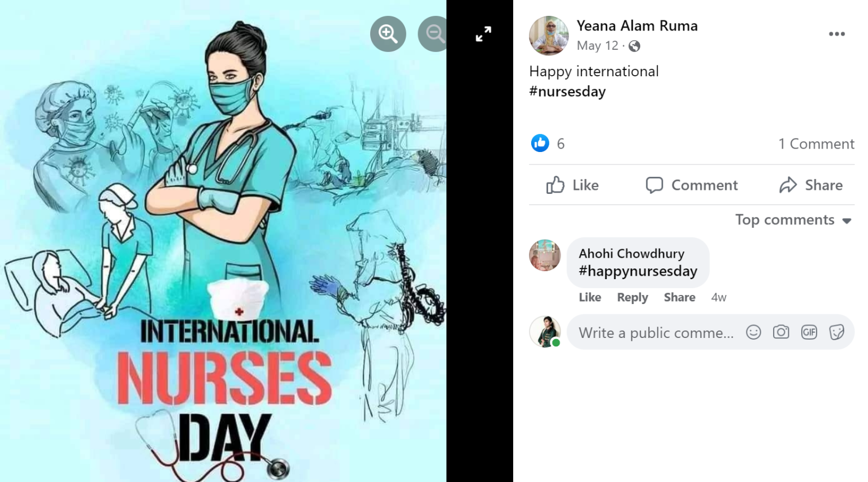Share the Nurses Day post
868x482 pixels.
point(810,185)
